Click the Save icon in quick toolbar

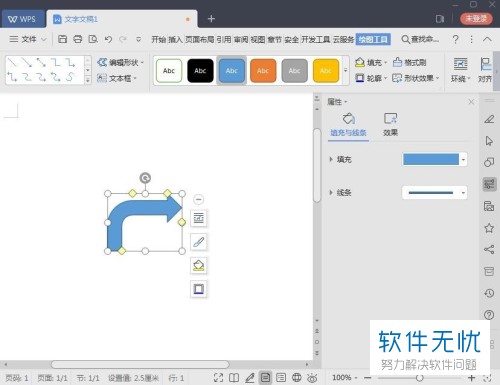pos(62,39)
